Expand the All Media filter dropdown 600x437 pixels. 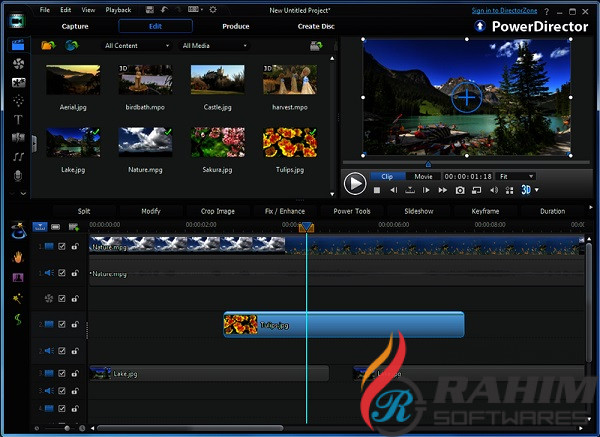click(x=214, y=46)
